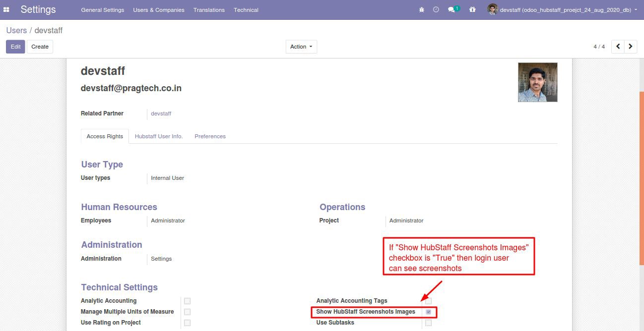
Task: Toggle Show HubStaff Screenshots Images checkbox
Action: coord(428,312)
